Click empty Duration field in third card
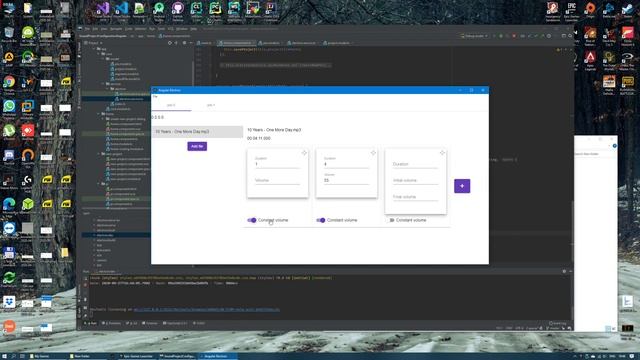The width and height of the screenshot is (640, 360). click(415, 164)
